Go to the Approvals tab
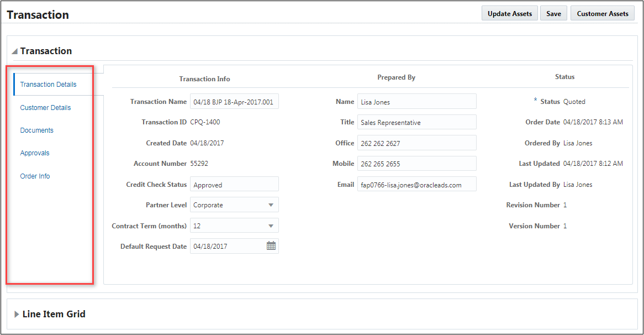644x335 pixels. tap(34, 153)
